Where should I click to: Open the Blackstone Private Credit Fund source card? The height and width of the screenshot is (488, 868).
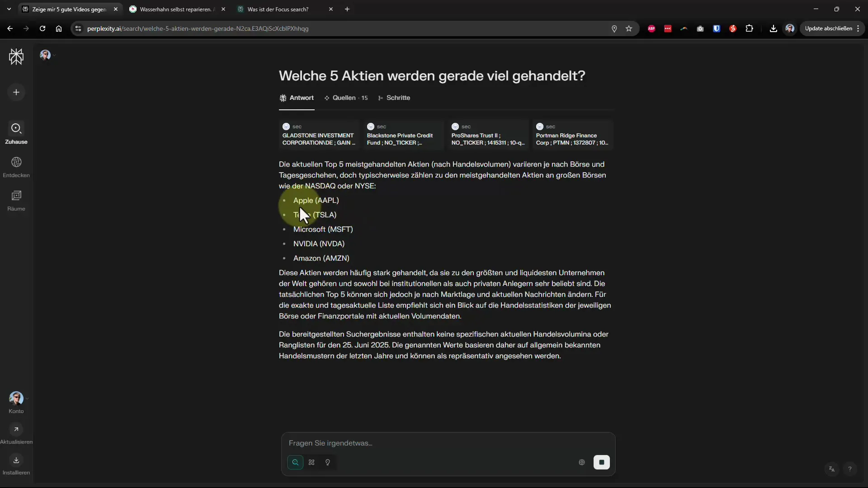click(404, 135)
